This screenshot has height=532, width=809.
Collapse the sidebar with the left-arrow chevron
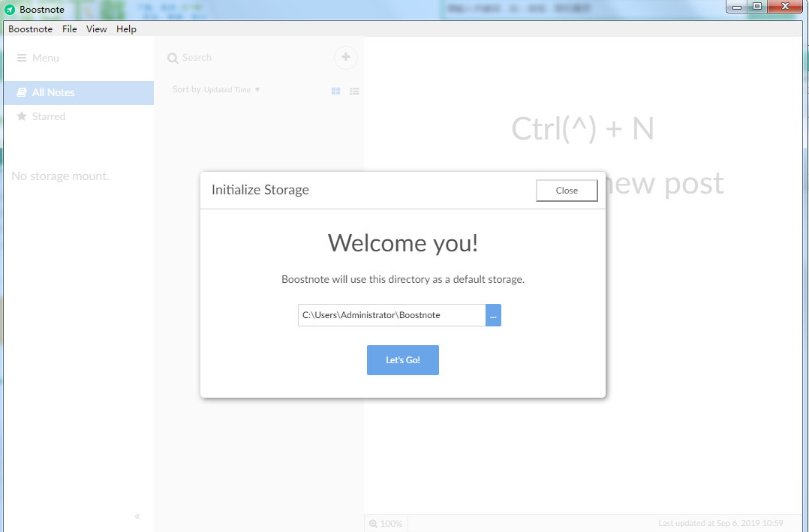point(137,516)
